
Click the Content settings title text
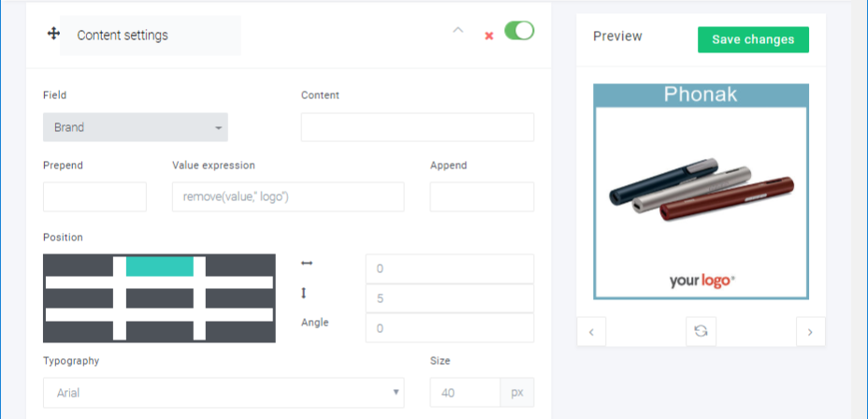pos(123,36)
